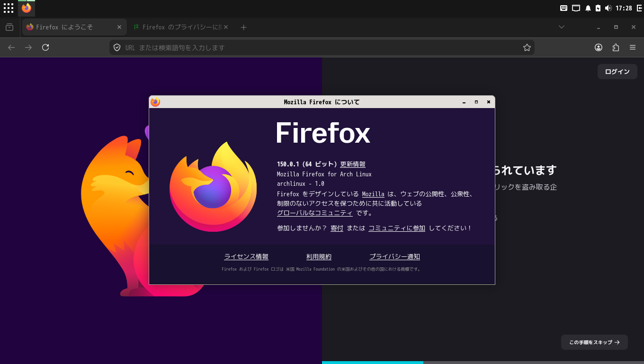This screenshot has height=364, width=644.
Task: Click the large Firefox logo in the dialog
Action: coord(213,187)
